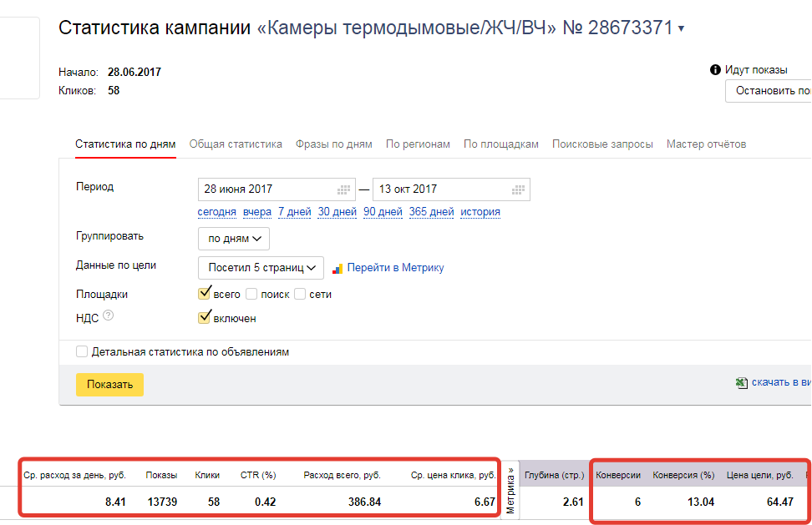Screen dimensions: 812x525
Task: Enable the поиск platforms checkbox
Action: click(251, 295)
